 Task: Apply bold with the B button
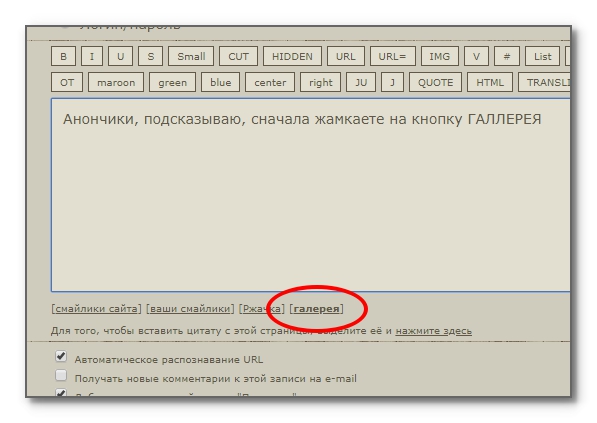point(64,56)
